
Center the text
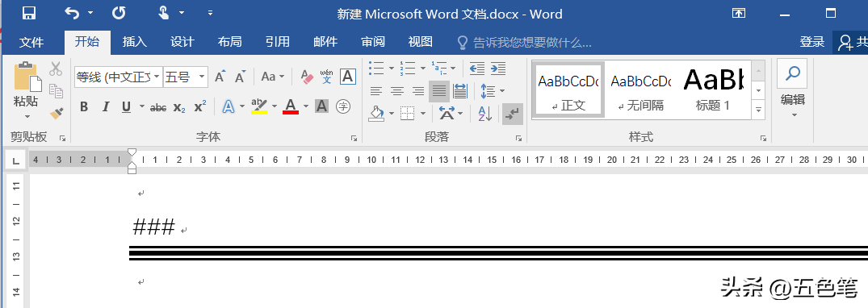coord(397,90)
